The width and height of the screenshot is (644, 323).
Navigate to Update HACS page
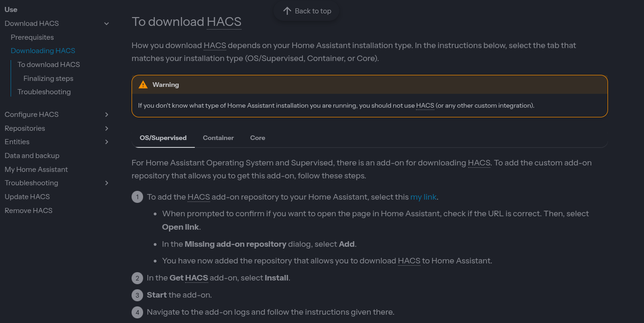click(x=27, y=197)
